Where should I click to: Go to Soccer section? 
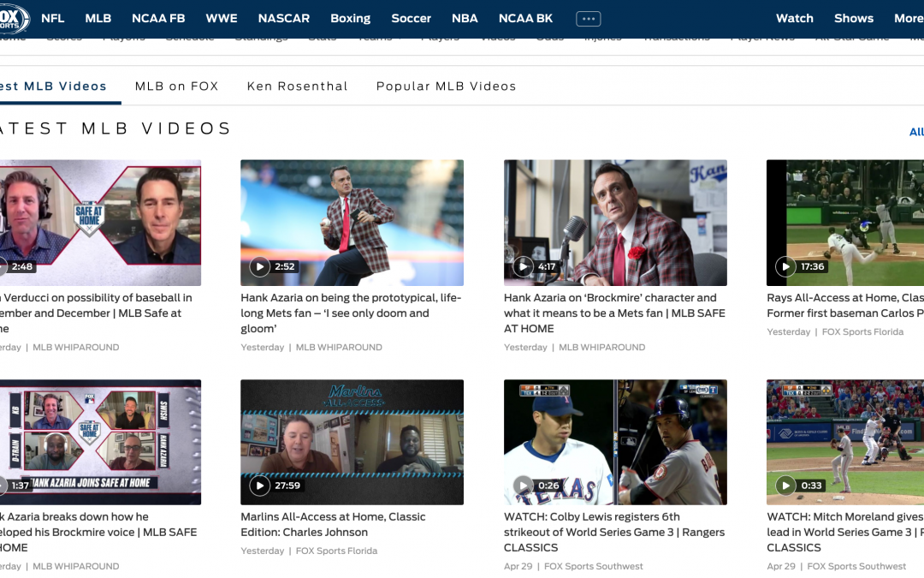point(412,18)
